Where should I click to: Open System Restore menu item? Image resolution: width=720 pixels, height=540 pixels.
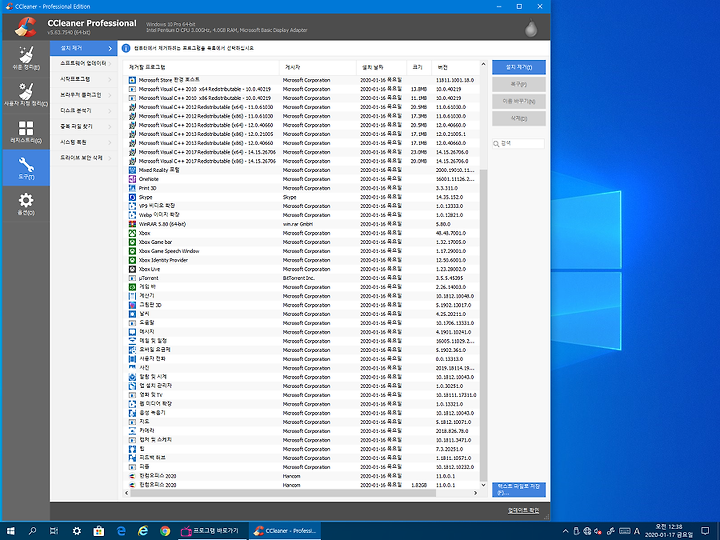[x=84, y=142]
